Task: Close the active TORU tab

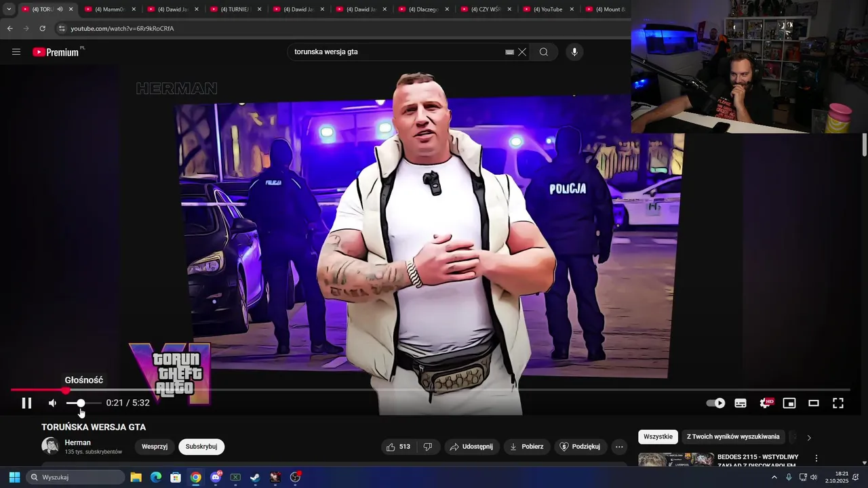Action: pyautogui.click(x=71, y=9)
